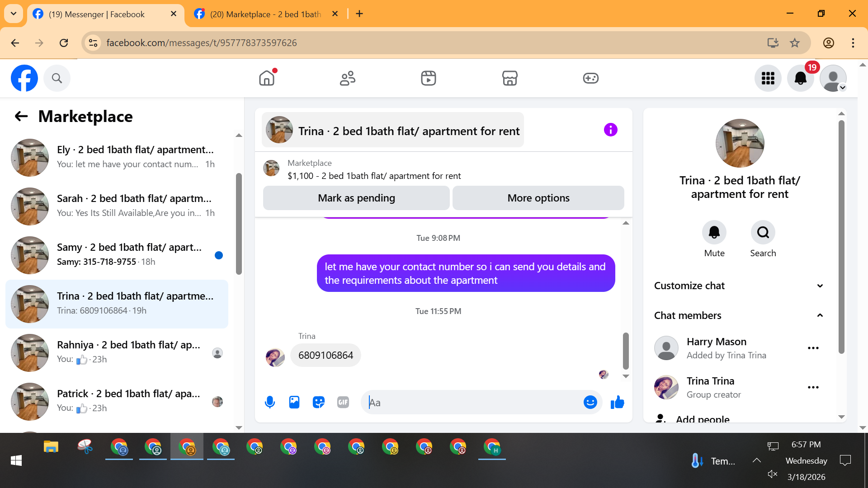Screen dimensions: 868x488
Task: Switch to the Marketplace browser tab
Action: (265, 14)
